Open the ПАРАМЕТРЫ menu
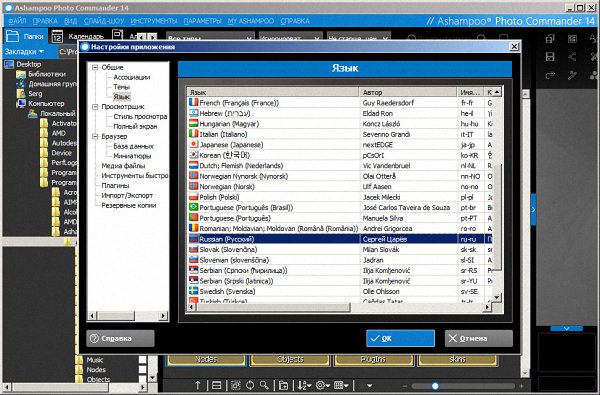600x395 pixels. [x=202, y=21]
